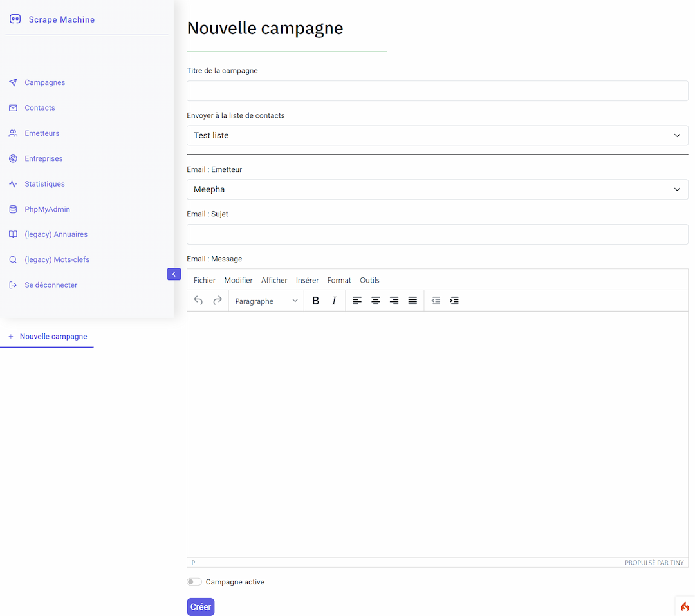Select Se déconnecter to log out
The height and width of the screenshot is (616, 695).
[x=51, y=285]
